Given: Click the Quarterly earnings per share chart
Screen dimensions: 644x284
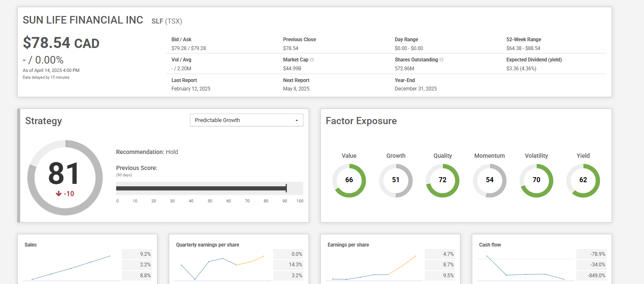Looking at the screenshot, I should coord(223,267).
